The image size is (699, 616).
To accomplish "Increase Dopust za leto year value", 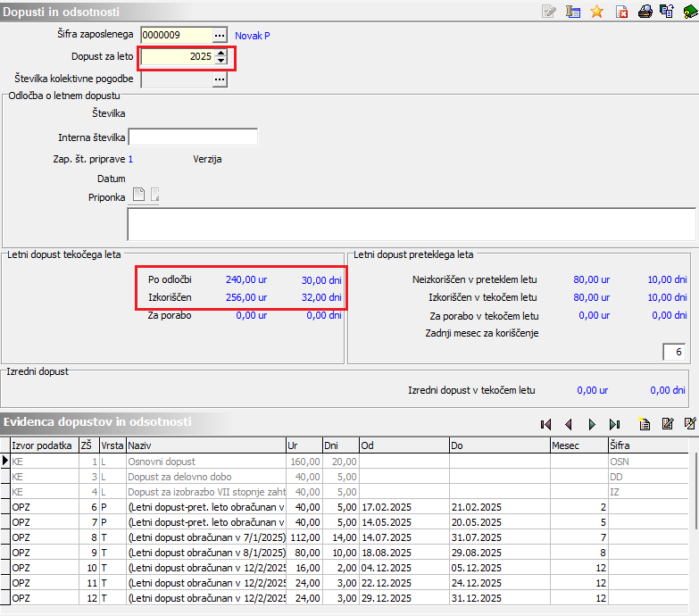I will click(221, 52).
